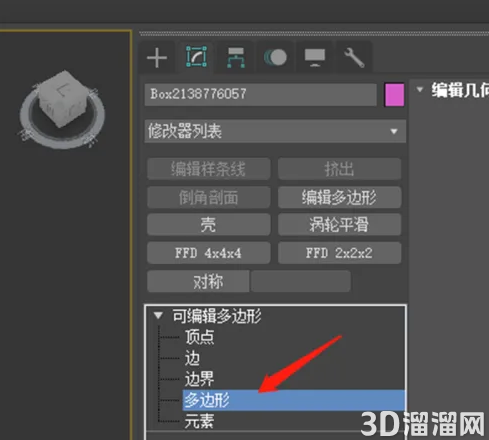Open the Utilities wrench tab
489x440 pixels.
[354, 57]
